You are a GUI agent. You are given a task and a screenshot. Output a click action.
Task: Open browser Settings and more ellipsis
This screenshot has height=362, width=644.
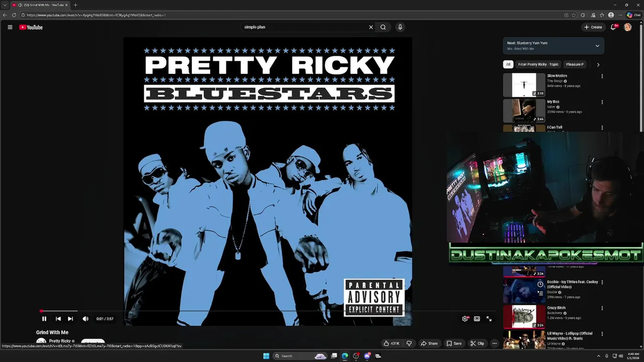coord(619,15)
